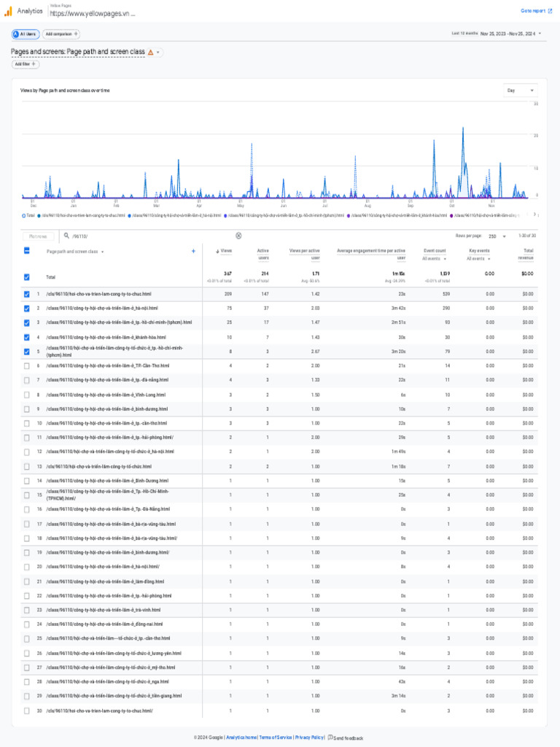Sort by Views per active user column

coord(304,254)
